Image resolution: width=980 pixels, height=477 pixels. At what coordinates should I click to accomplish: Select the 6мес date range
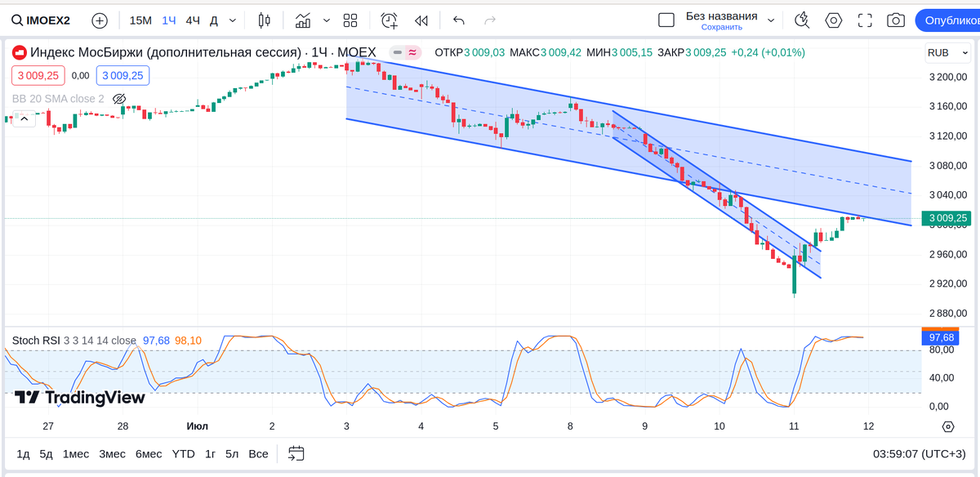point(149,453)
